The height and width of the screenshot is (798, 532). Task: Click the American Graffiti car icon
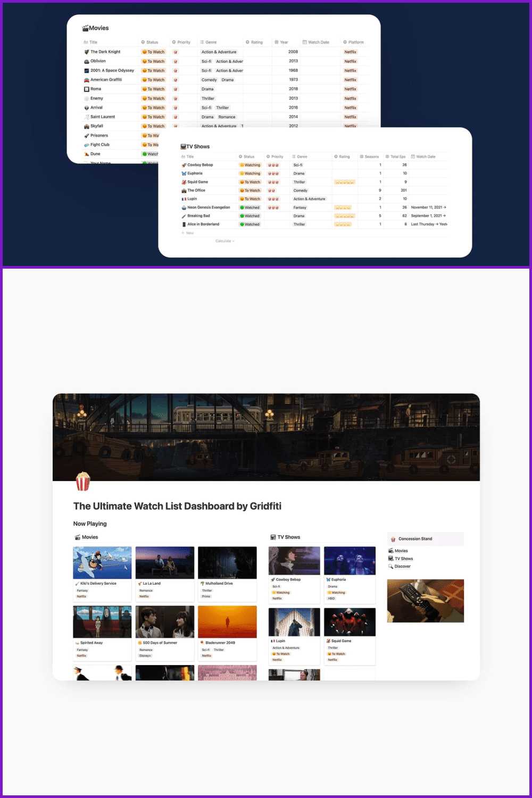87,80
